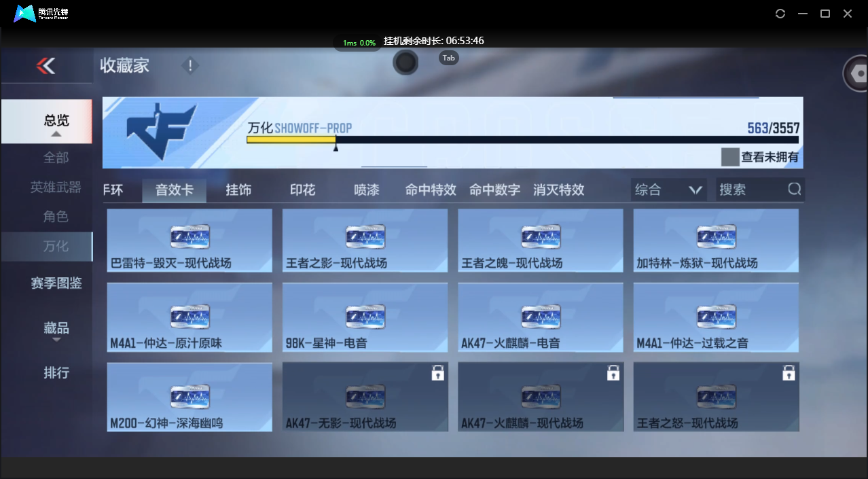Open the exclamation info icon beside 收藏家
Viewport: 868px width, 479px height.
(190, 66)
